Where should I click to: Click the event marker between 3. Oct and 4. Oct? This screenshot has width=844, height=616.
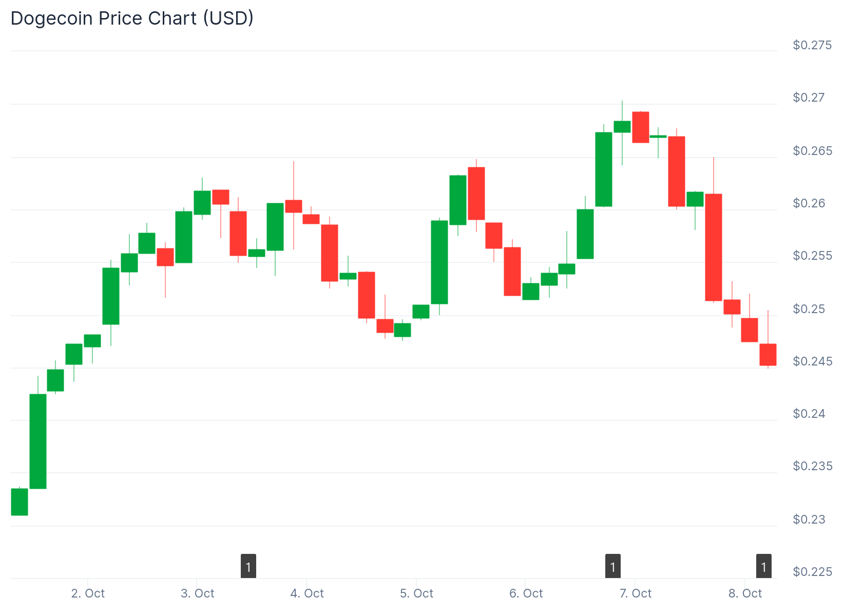[248, 566]
